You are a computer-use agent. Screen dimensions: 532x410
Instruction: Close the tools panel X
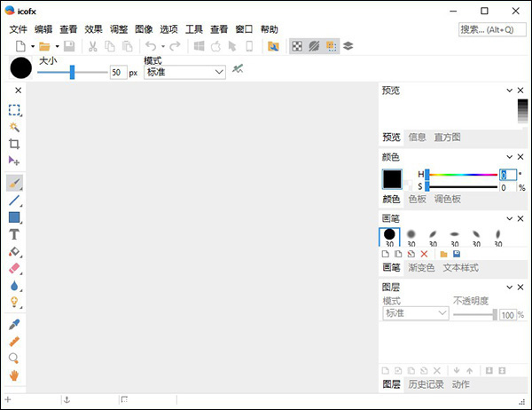(x=18, y=91)
